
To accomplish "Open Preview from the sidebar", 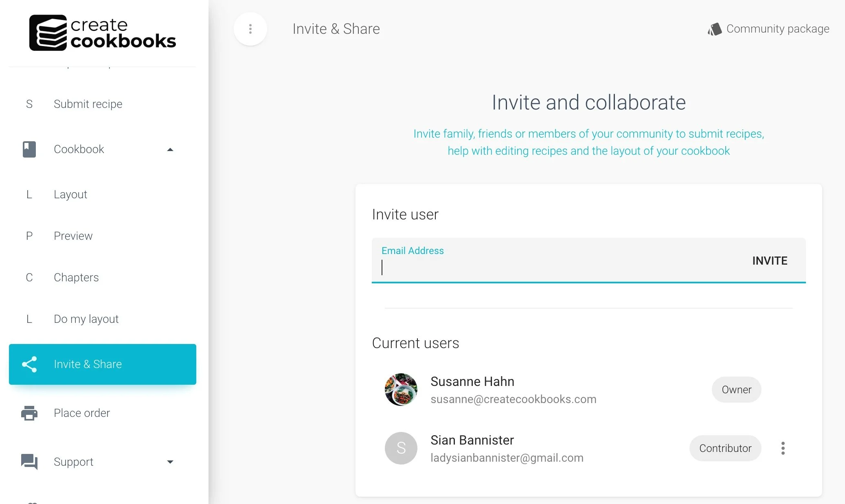I will (x=73, y=236).
